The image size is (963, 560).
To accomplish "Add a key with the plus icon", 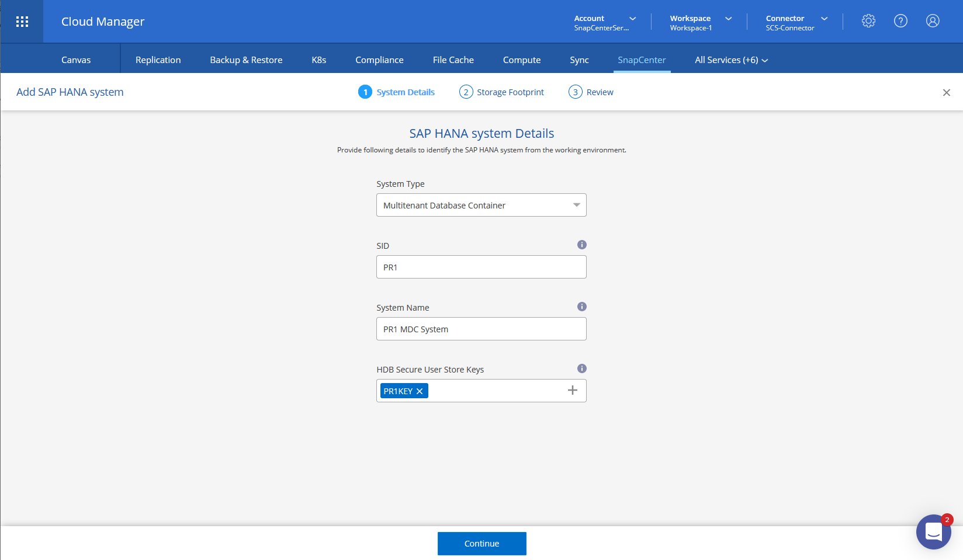I will (573, 390).
